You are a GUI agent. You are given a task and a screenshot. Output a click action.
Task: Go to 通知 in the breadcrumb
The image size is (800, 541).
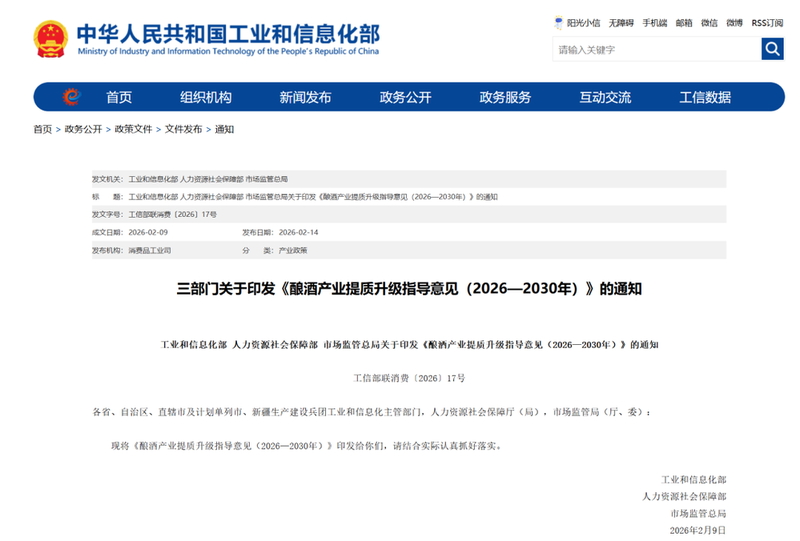(224, 129)
